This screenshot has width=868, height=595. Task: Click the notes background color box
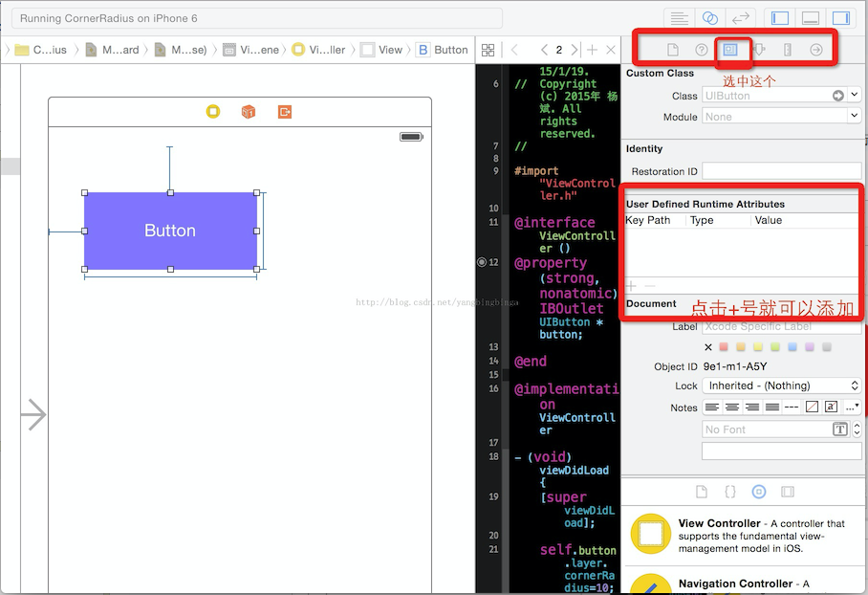click(812, 408)
